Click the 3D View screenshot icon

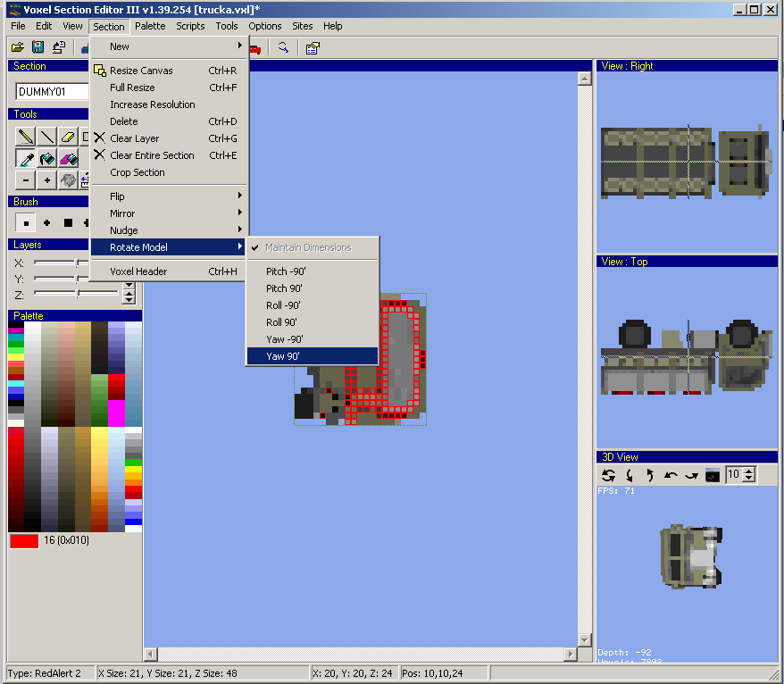(x=713, y=474)
